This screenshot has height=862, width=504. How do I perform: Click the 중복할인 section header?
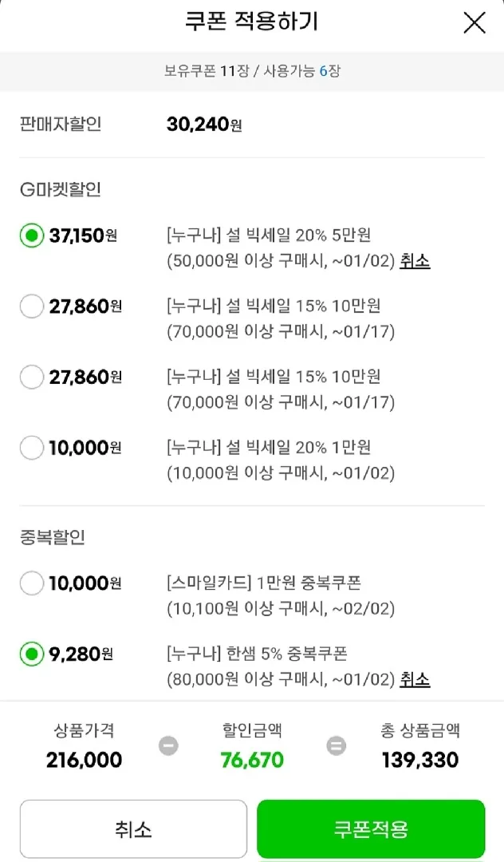pyautogui.click(x=53, y=537)
